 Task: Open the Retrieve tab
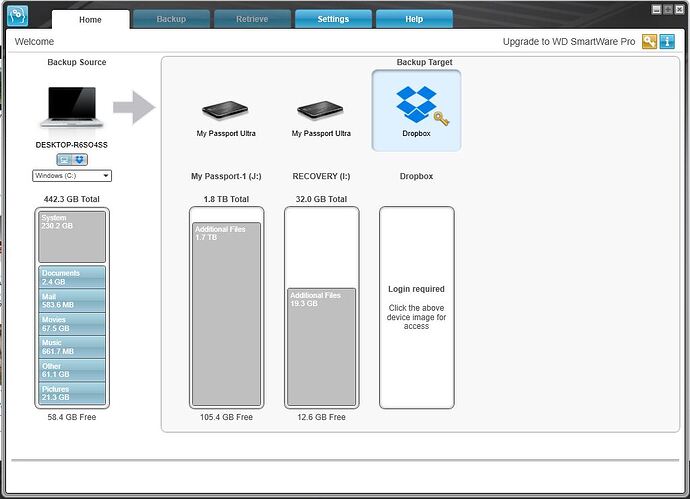point(252,19)
